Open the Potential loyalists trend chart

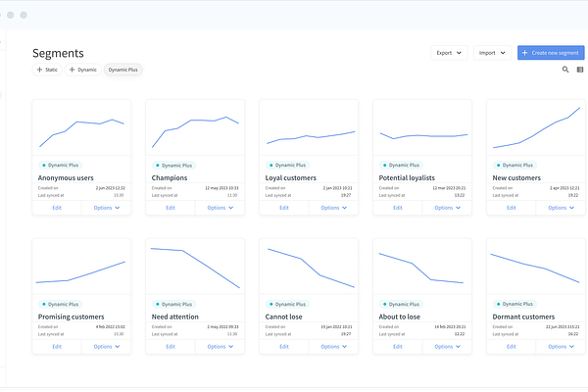422,127
